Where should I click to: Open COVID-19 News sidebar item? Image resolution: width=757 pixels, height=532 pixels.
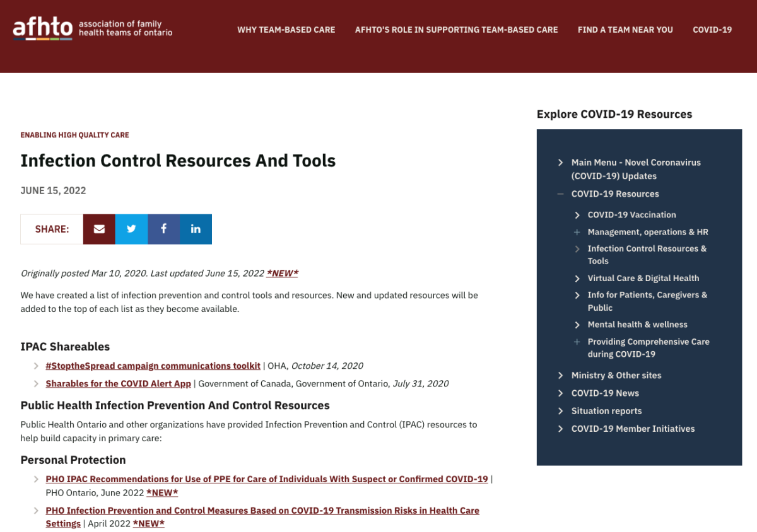tap(605, 393)
